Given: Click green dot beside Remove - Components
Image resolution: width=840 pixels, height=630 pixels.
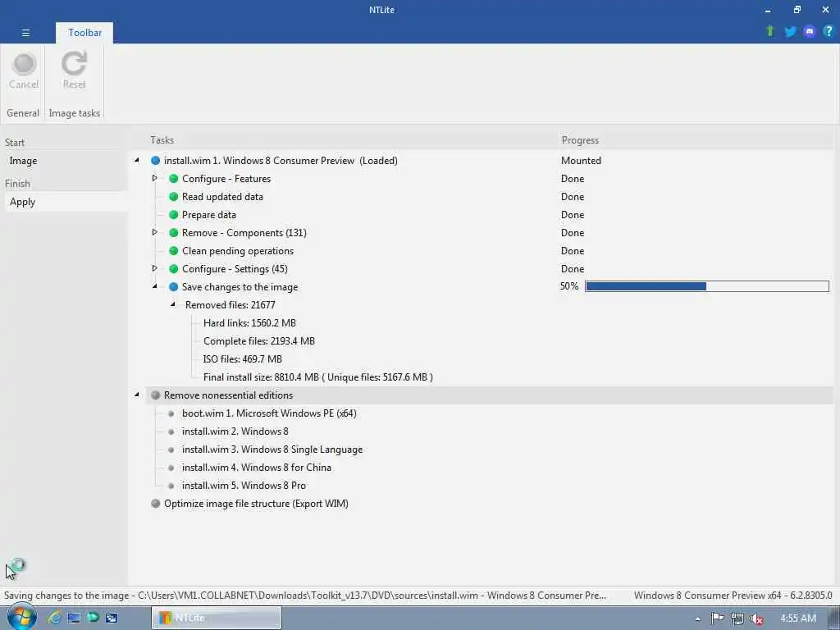Looking at the screenshot, I should tap(174, 232).
